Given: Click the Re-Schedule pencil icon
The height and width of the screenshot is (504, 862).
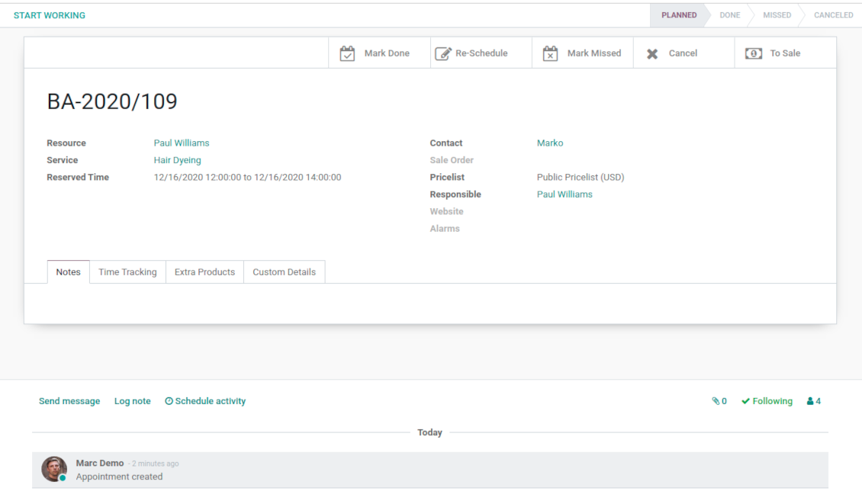Looking at the screenshot, I should tap(442, 53).
